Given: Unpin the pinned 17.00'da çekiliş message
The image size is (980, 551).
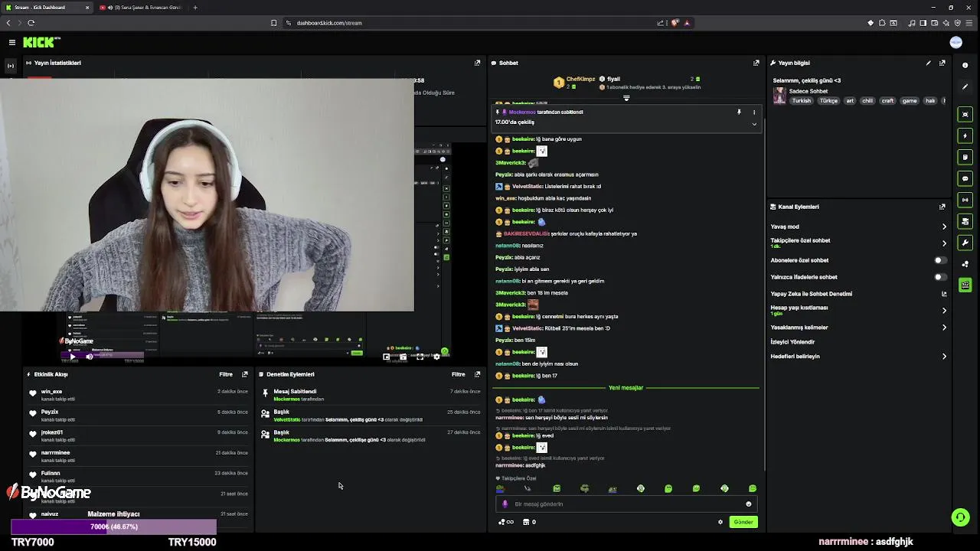Looking at the screenshot, I should (x=739, y=112).
